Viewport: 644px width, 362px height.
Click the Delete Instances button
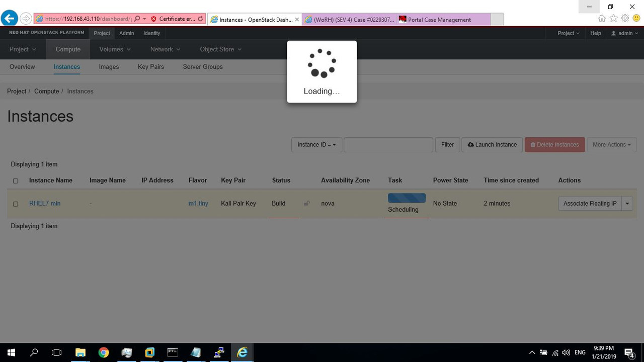(x=554, y=145)
